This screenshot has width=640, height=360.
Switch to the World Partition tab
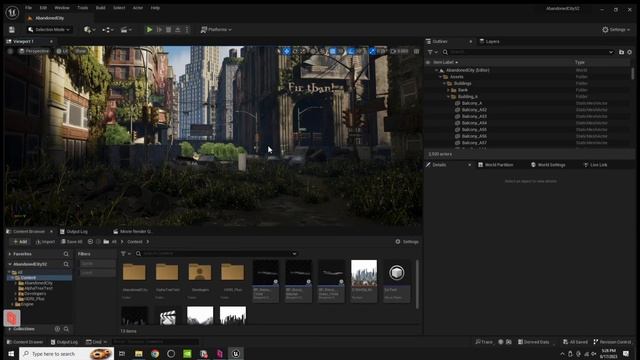[496, 165]
